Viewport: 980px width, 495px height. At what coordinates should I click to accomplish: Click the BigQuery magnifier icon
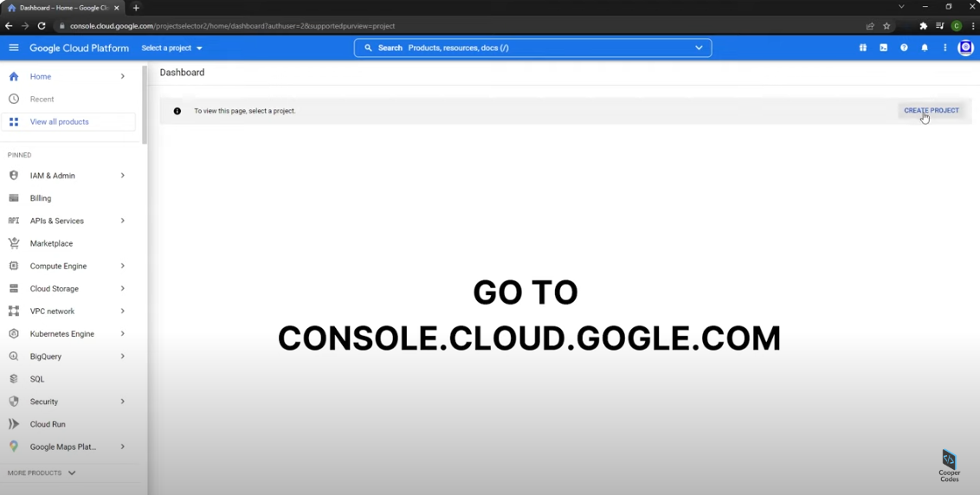(x=14, y=357)
